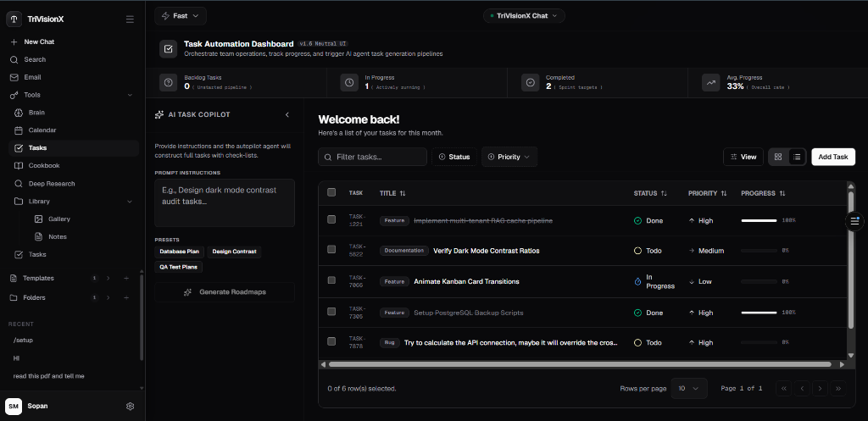Open Rows per page dropdown
Screen dimensions: 868x421
pyautogui.click(x=688, y=388)
